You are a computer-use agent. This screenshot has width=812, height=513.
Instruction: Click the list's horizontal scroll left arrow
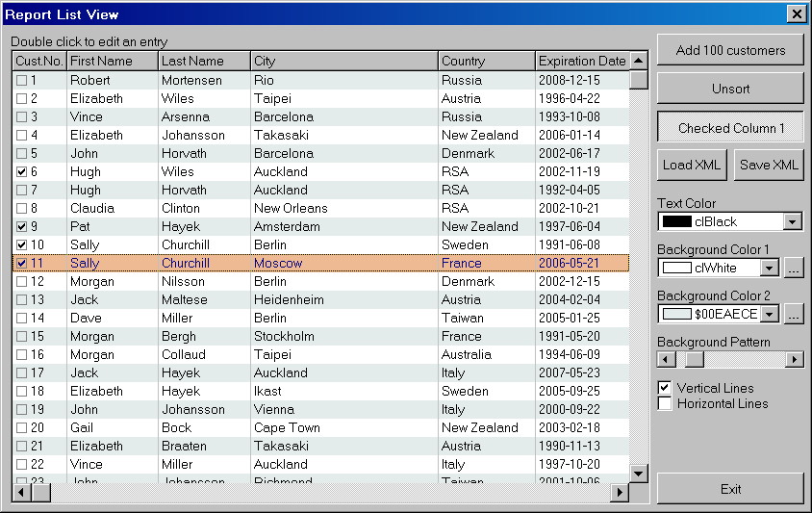tap(21, 493)
